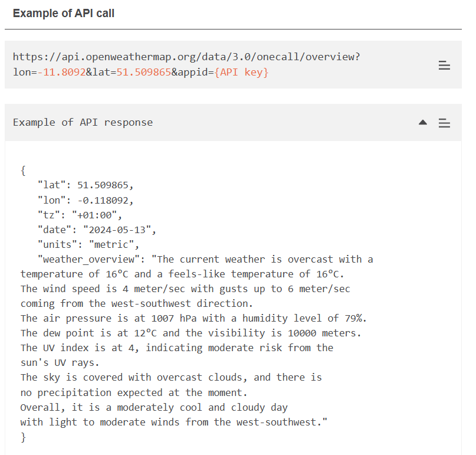Screen dimensions: 476x455
Task: Click the opening curly brace of JSON
Action: click(23, 171)
